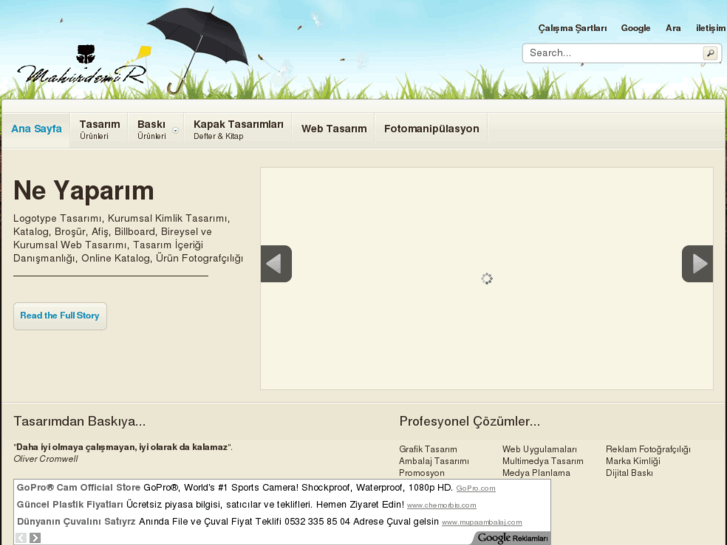Open iletişim contact link
The width and height of the screenshot is (727, 545).
pyautogui.click(x=710, y=28)
